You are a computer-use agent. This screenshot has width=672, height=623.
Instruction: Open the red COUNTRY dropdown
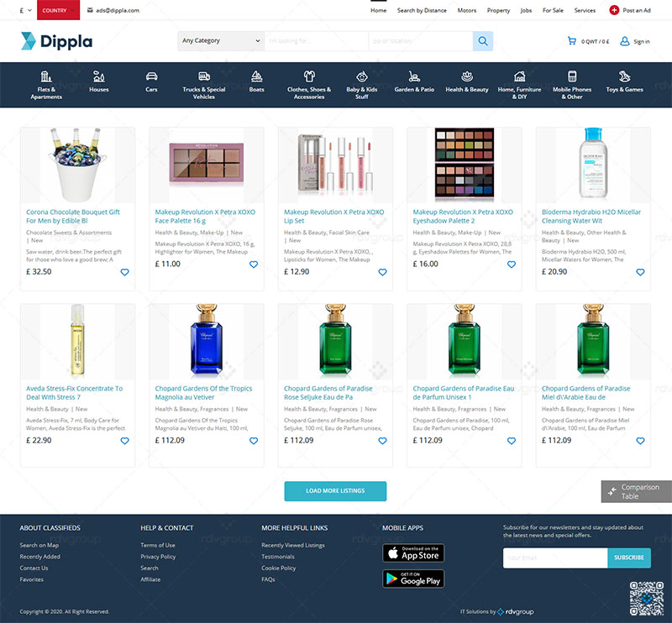pyautogui.click(x=58, y=10)
